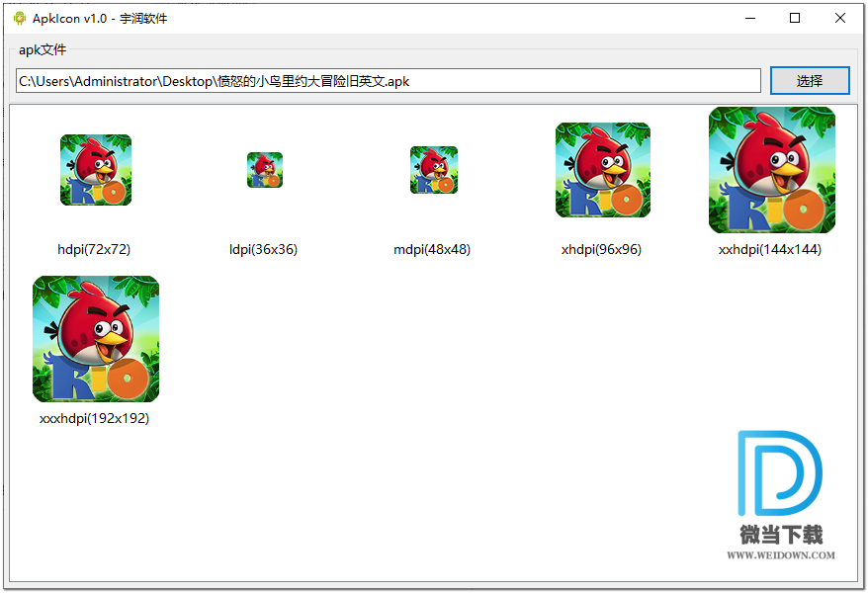The width and height of the screenshot is (868, 593).
Task: Click the xxxhdpi(192x192) caption text
Action: click(x=94, y=419)
